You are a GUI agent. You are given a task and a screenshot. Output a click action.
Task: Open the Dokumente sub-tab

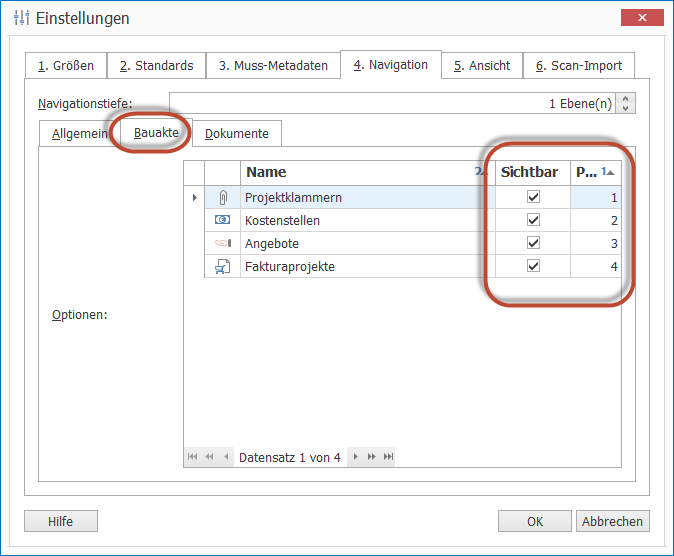(237, 134)
